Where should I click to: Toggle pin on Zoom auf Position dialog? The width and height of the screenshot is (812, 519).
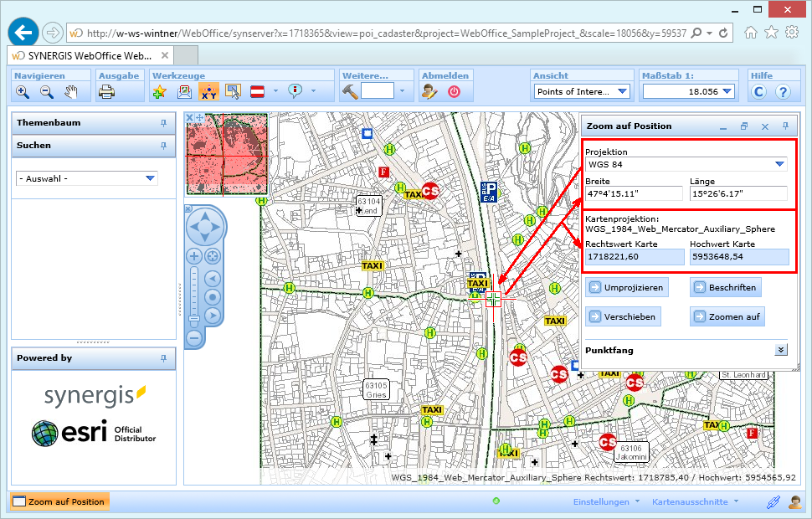click(784, 126)
